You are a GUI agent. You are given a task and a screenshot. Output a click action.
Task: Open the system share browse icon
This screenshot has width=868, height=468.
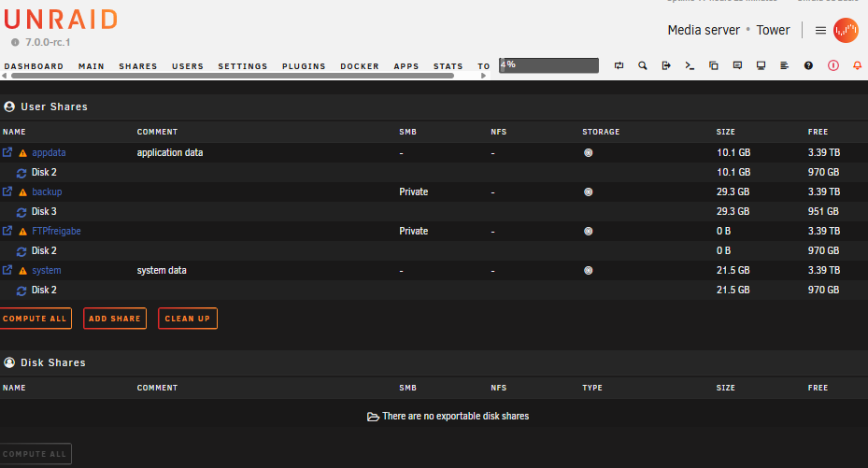point(7,270)
